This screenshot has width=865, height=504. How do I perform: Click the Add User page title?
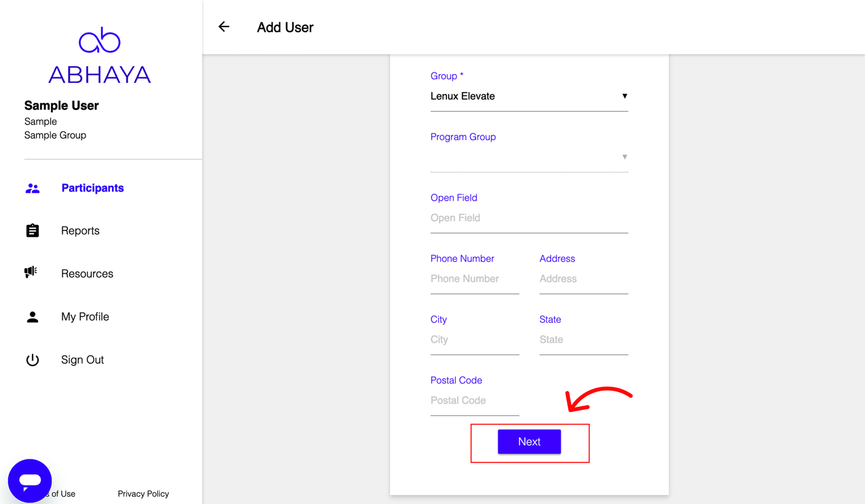[x=285, y=27]
